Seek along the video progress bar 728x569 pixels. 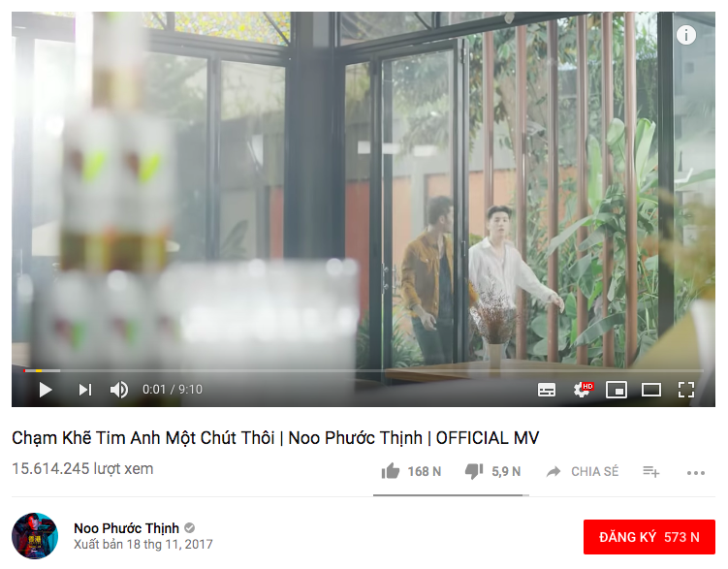364,370
